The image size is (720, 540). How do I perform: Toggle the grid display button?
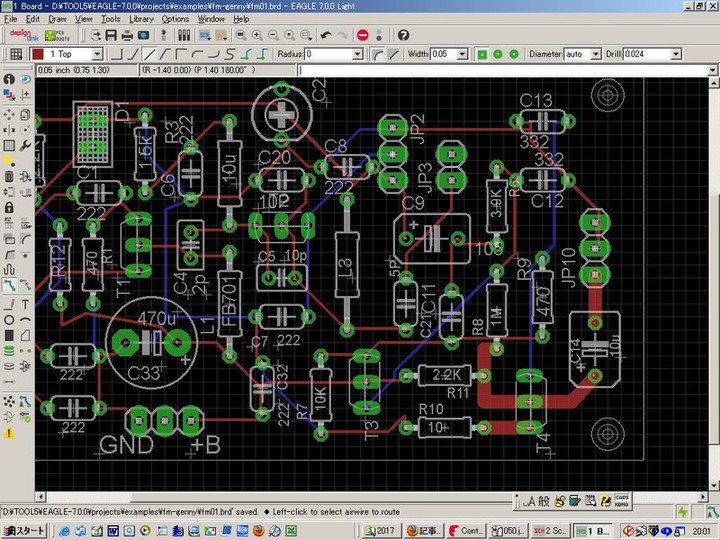14,54
